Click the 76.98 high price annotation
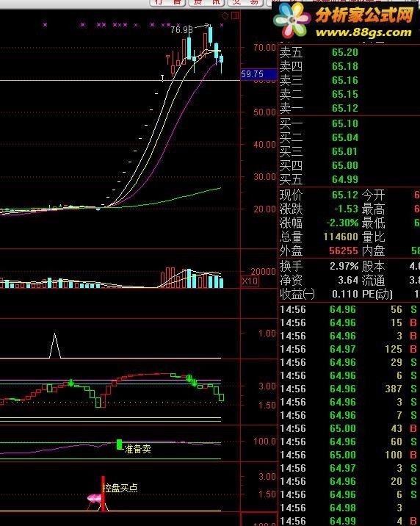The width and height of the screenshot is (420, 526). 181,30
